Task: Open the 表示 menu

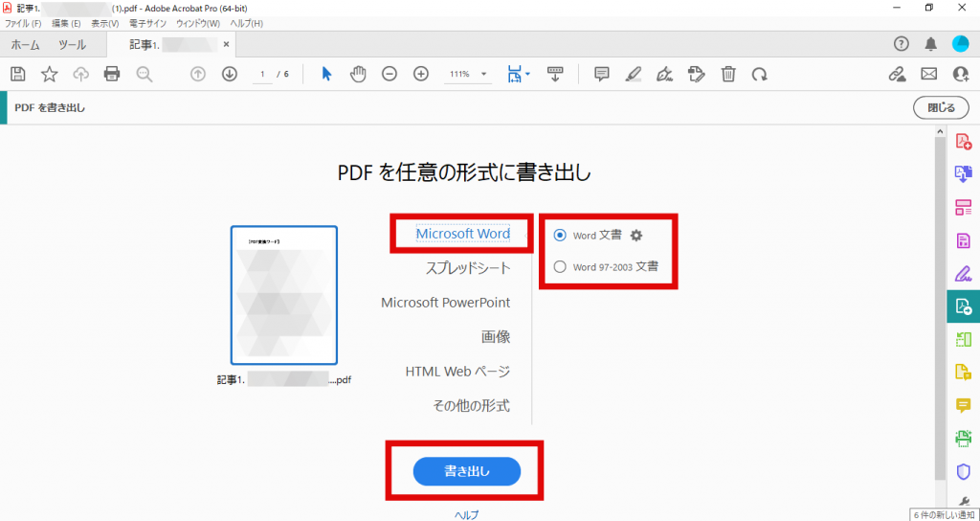Action: (105, 24)
